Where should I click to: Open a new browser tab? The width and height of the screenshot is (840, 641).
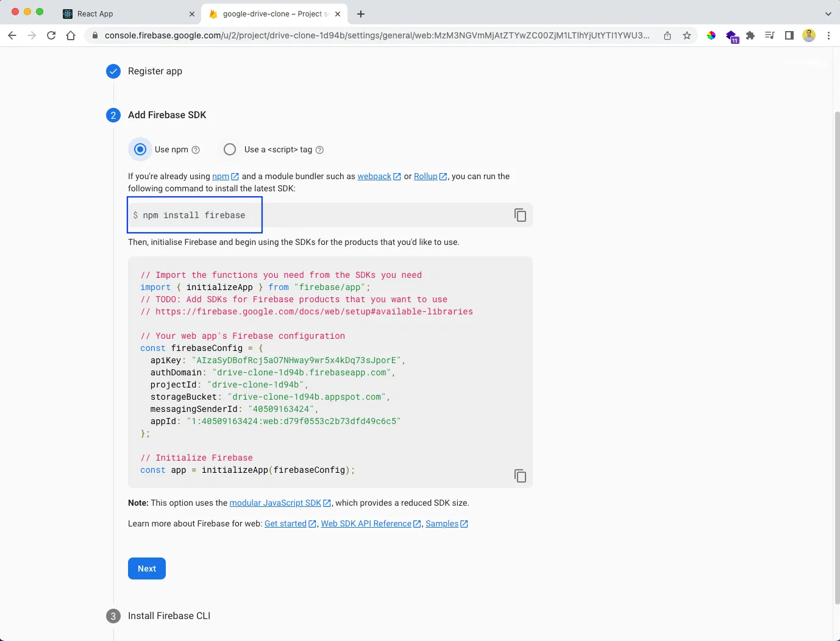(x=361, y=13)
